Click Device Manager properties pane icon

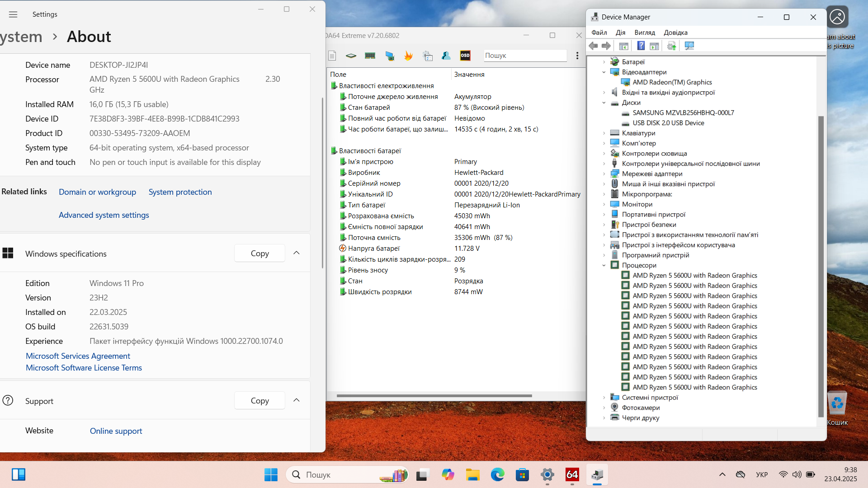coord(654,46)
